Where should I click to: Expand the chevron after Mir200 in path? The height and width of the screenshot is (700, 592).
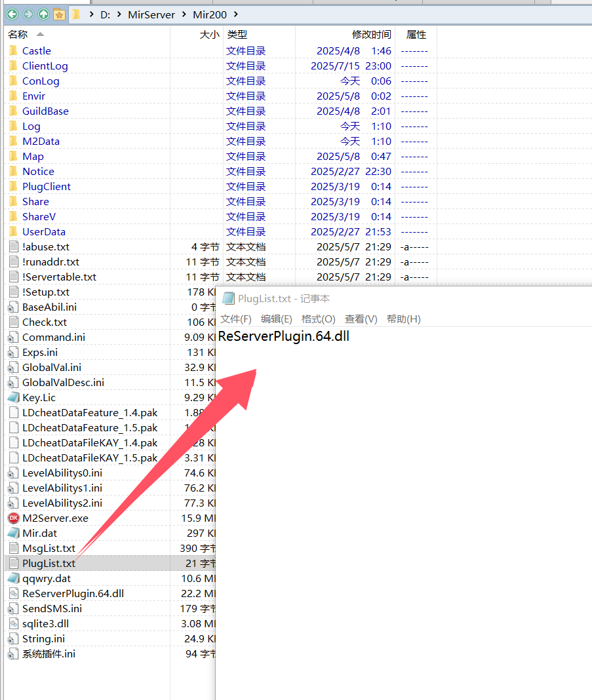(x=236, y=14)
